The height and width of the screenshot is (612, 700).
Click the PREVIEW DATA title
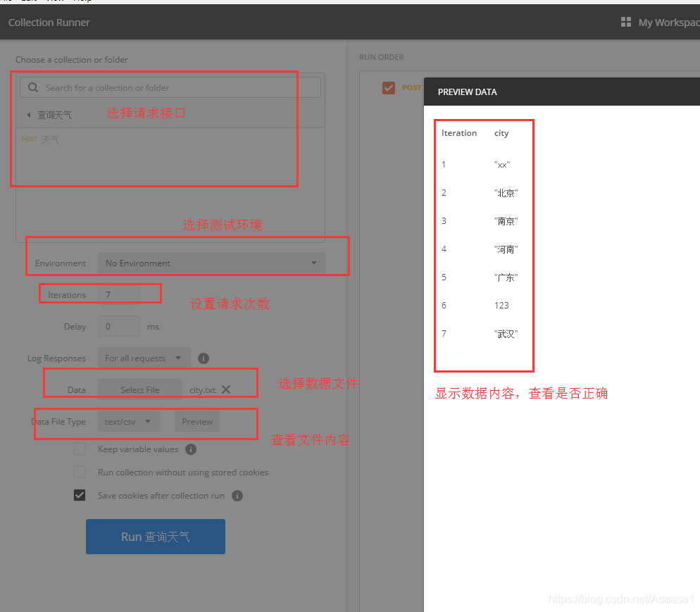(x=467, y=92)
